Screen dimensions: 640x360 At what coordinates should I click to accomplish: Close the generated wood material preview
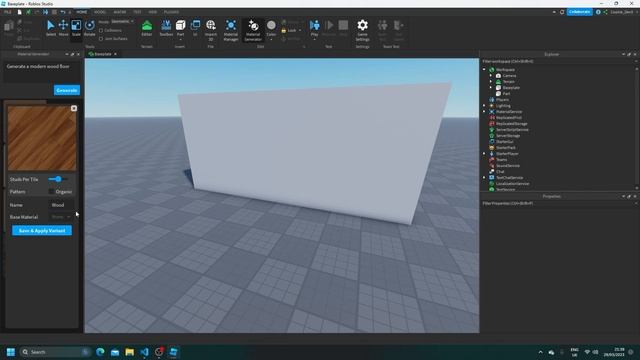(74, 108)
